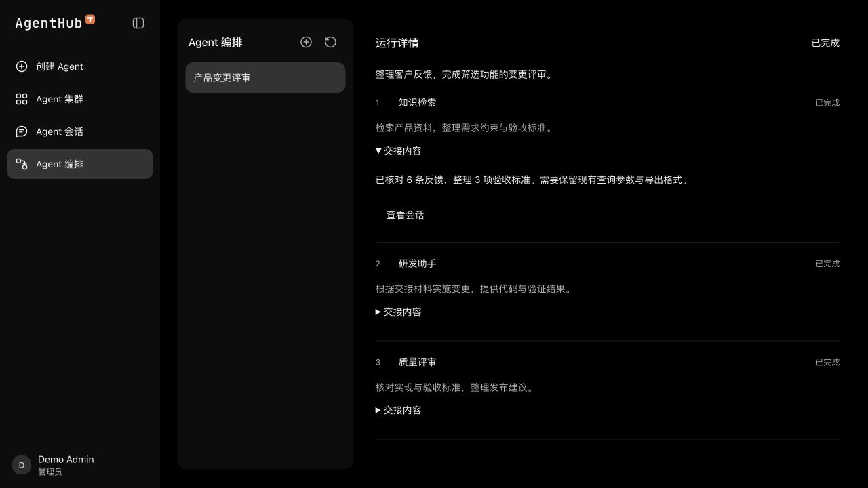
Task: Click the text 核对实现与验收标准，整理发布建议。
Action: coord(455,387)
